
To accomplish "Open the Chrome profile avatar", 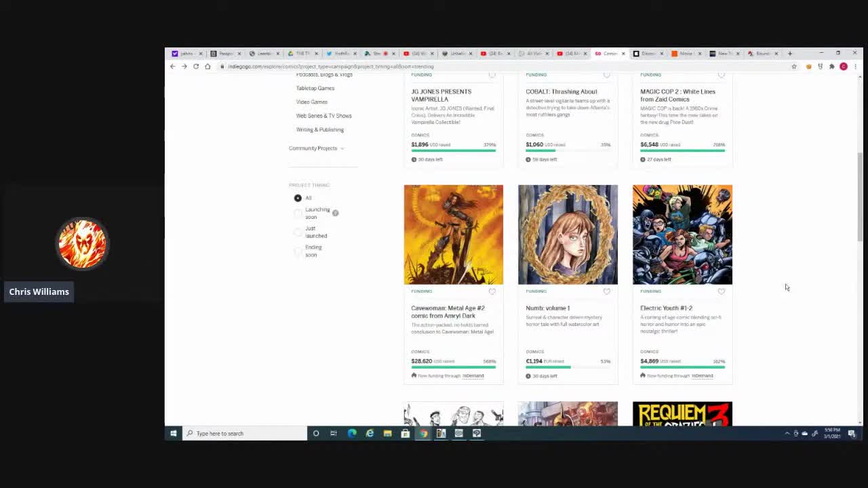I will click(x=844, y=66).
